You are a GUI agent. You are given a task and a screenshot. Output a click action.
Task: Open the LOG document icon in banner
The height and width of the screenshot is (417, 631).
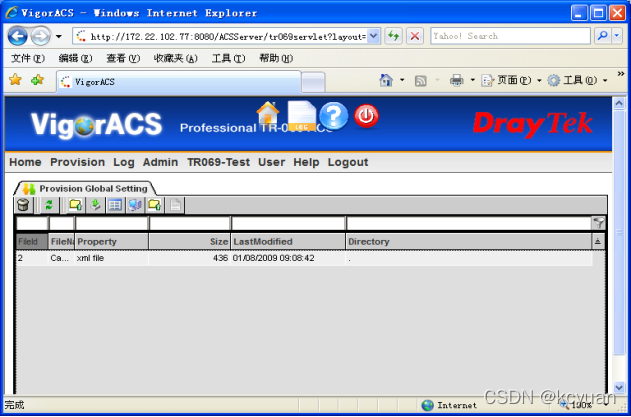(x=302, y=116)
